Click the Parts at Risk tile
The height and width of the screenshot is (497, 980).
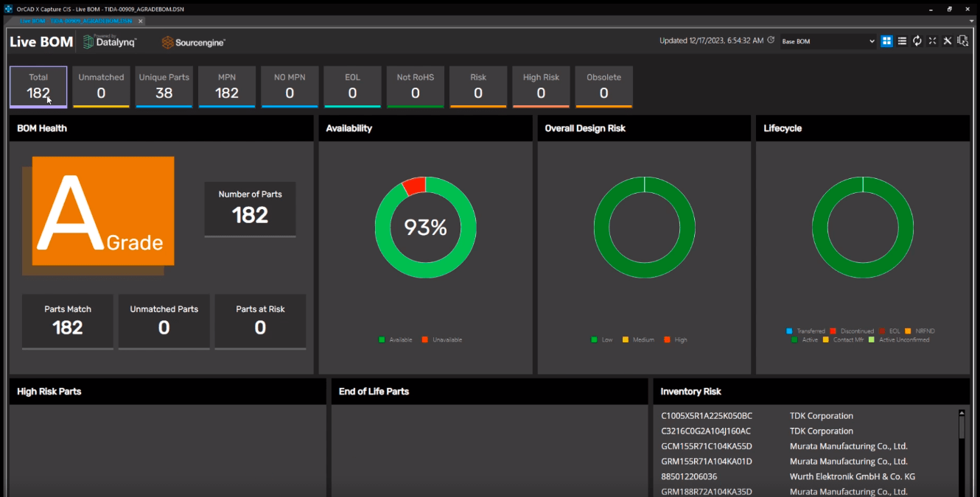pyautogui.click(x=260, y=321)
